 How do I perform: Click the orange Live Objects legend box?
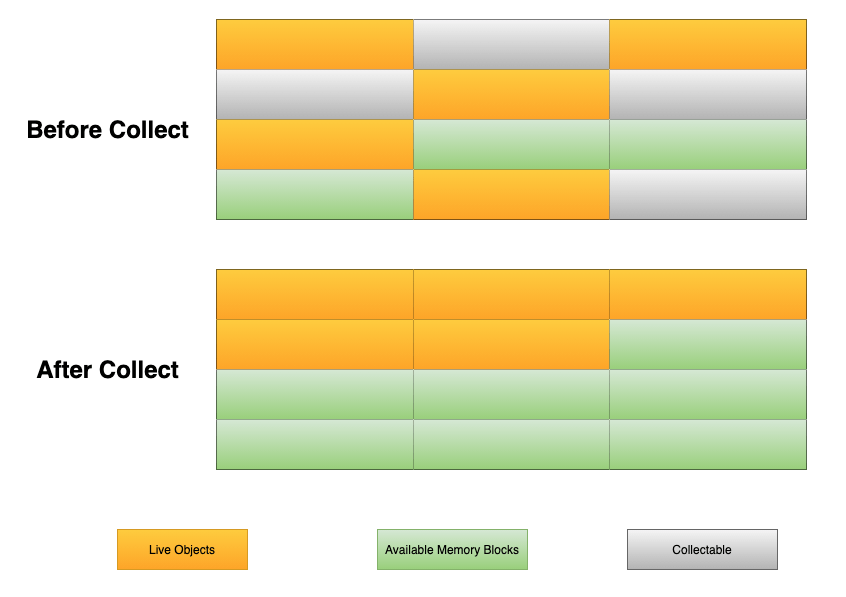182,549
